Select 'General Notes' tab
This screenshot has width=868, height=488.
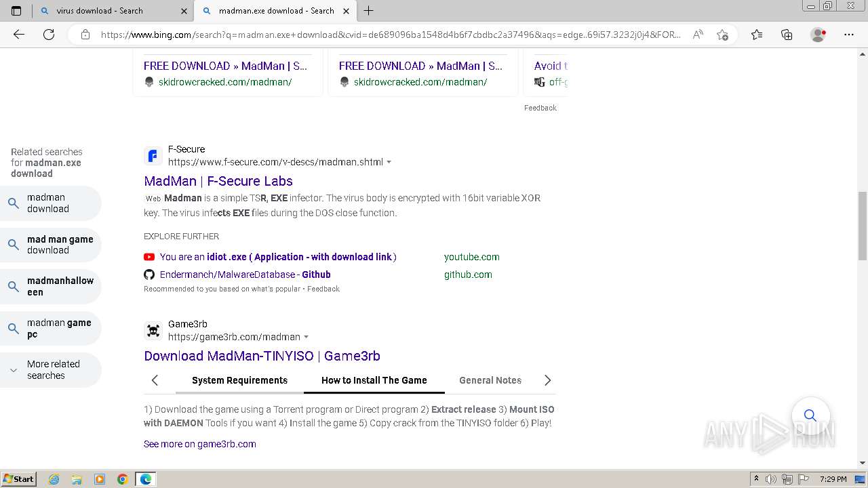click(x=490, y=380)
